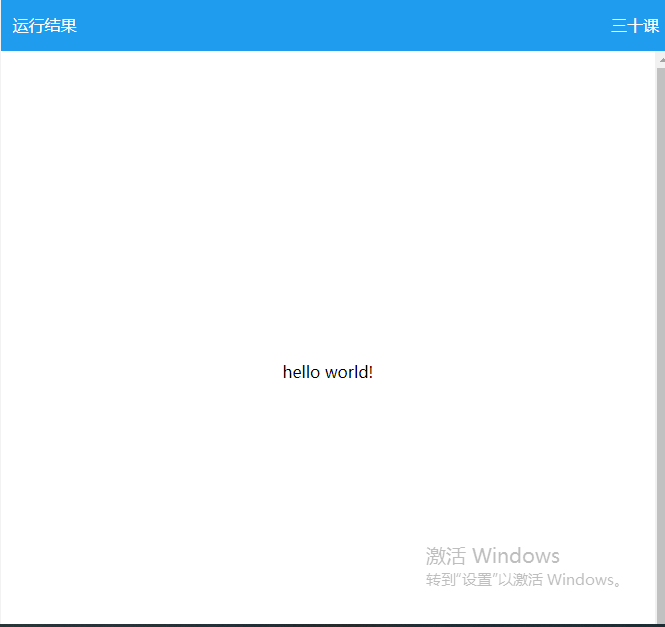This screenshot has width=665, height=627.
Task: Click the blank area left of the Windows watermark
Action: [200, 560]
